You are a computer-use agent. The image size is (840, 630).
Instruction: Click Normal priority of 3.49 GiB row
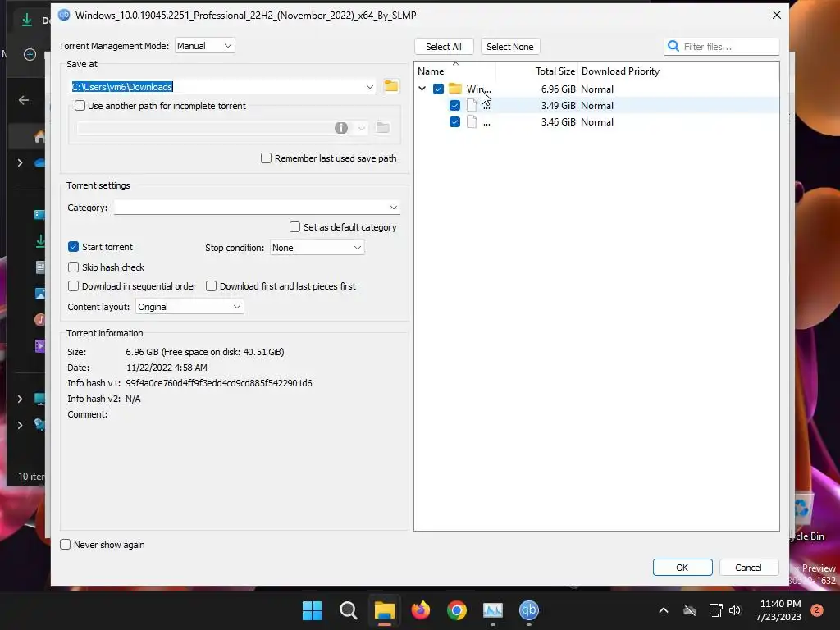(597, 106)
